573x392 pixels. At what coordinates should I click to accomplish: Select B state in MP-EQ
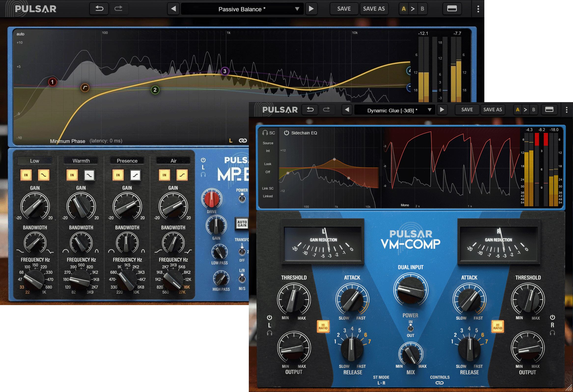(x=422, y=9)
